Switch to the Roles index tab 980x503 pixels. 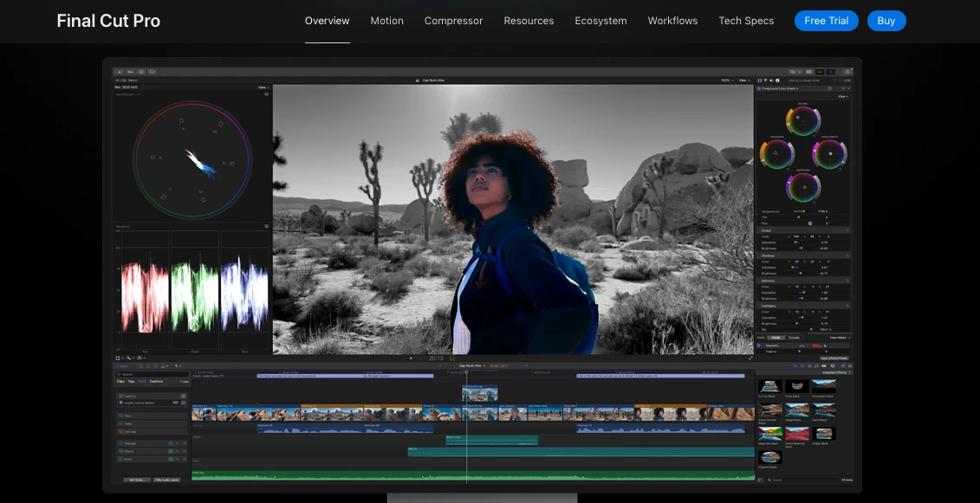coord(142,381)
